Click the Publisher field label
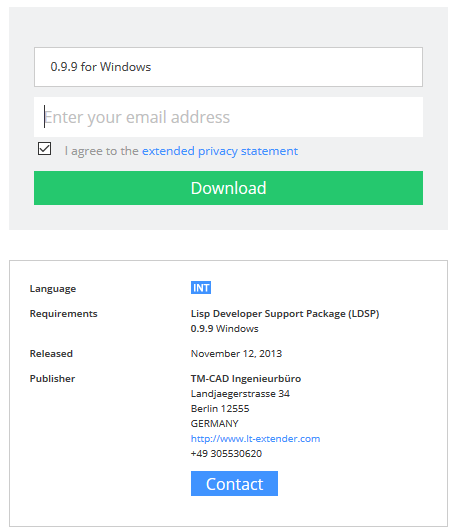The image size is (452, 531). (x=52, y=378)
